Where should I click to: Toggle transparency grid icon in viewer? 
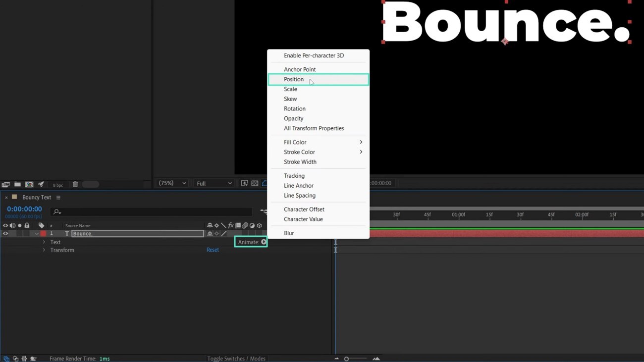coord(255,183)
